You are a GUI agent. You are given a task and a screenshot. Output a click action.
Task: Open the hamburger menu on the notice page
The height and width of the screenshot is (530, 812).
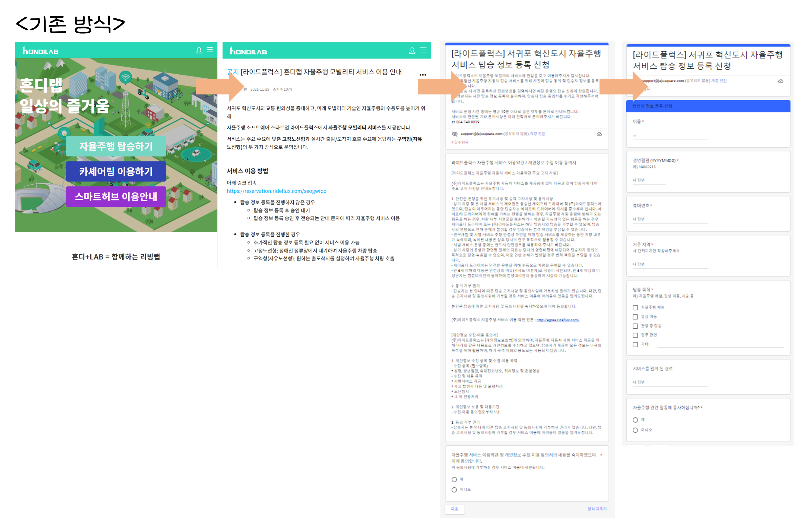423,50
